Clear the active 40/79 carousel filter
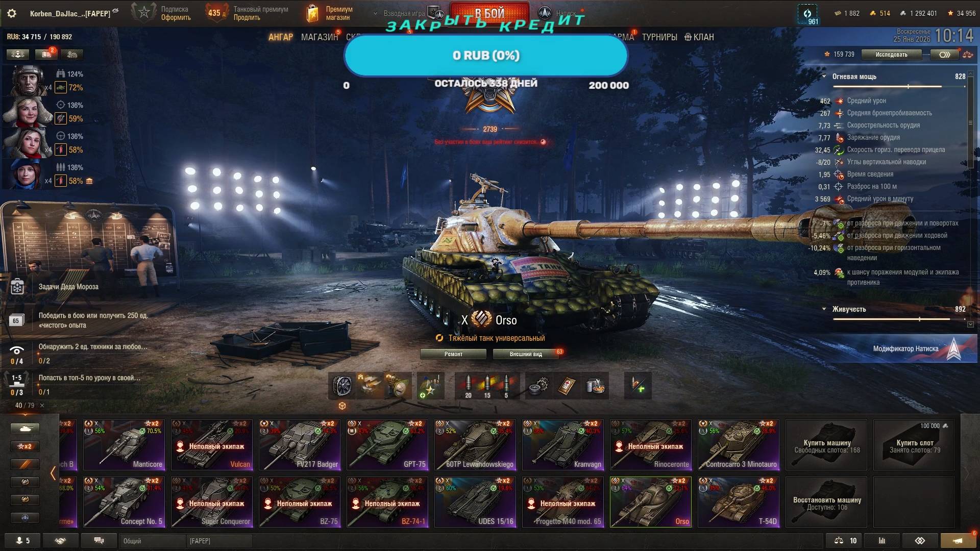Image resolution: width=980 pixels, height=551 pixels. [x=42, y=406]
